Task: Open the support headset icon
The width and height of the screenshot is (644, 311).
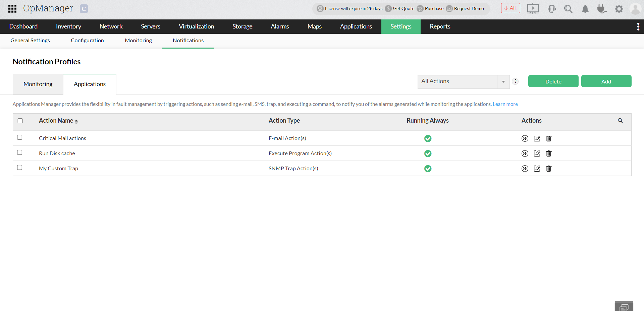Action: pyautogui.click(x=551, y=9)
